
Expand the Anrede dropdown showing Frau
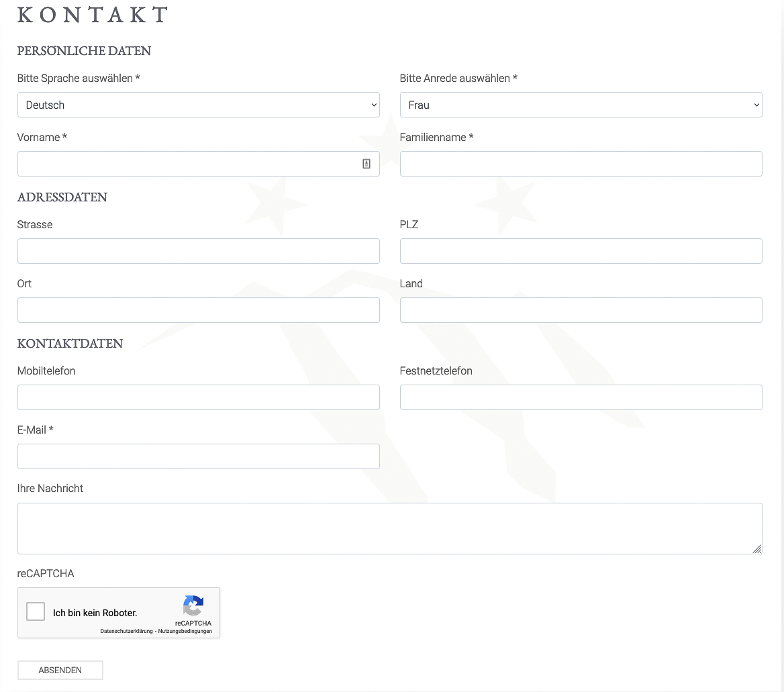pos(581,105)
